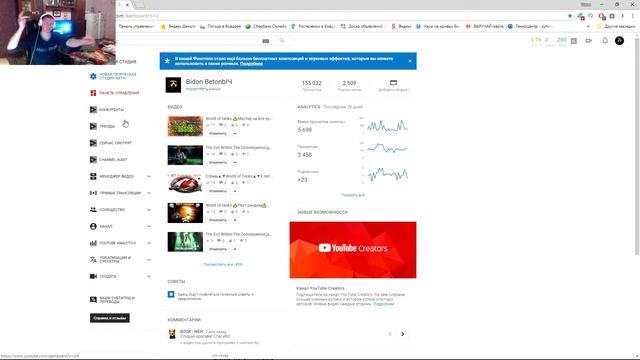Viewport: 640px width, 360px height.
Task: Follow Подробнее link under YouTube Creators description
Action: pos(383,304)
